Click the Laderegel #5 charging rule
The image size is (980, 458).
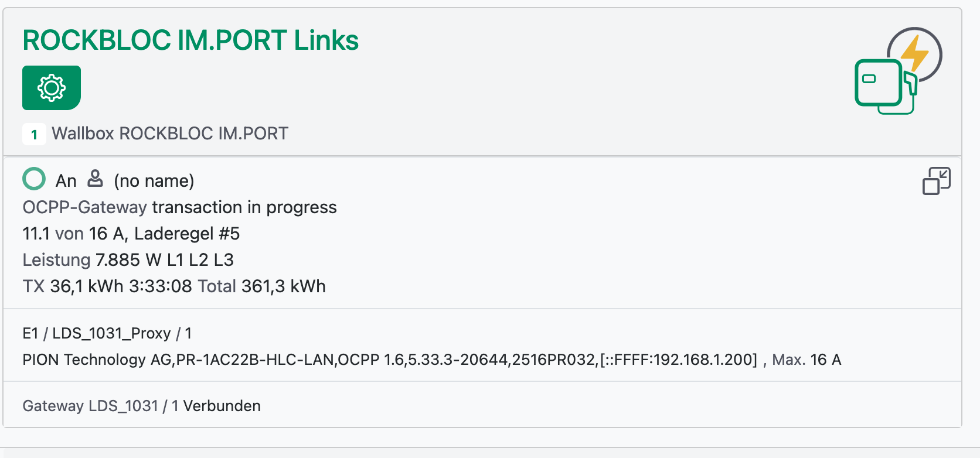(x=187, y=234)
